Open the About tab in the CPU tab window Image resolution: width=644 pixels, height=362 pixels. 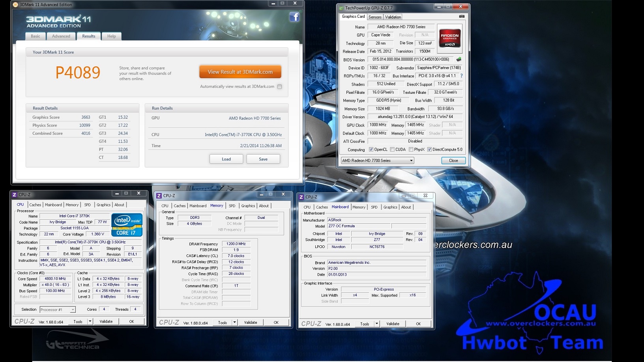tap(119, 205)
